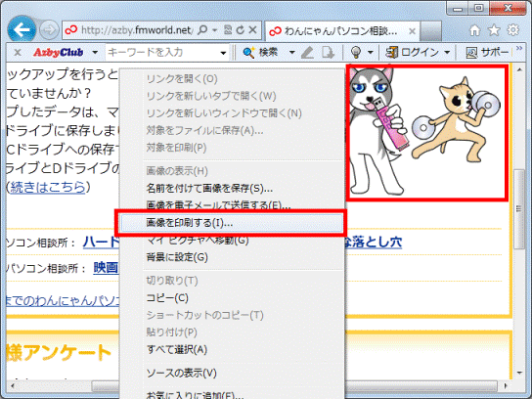Click the horizontal scrollbar right arrow
532x399 pixels.
pyautogui.click(x=506, y=386)
